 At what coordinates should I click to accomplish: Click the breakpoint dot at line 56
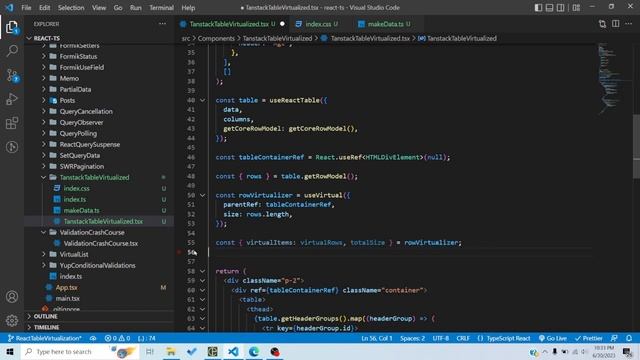point(179,252)
